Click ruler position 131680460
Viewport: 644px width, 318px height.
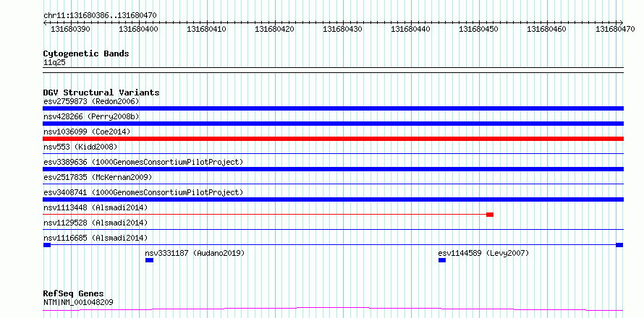(546, 29)
